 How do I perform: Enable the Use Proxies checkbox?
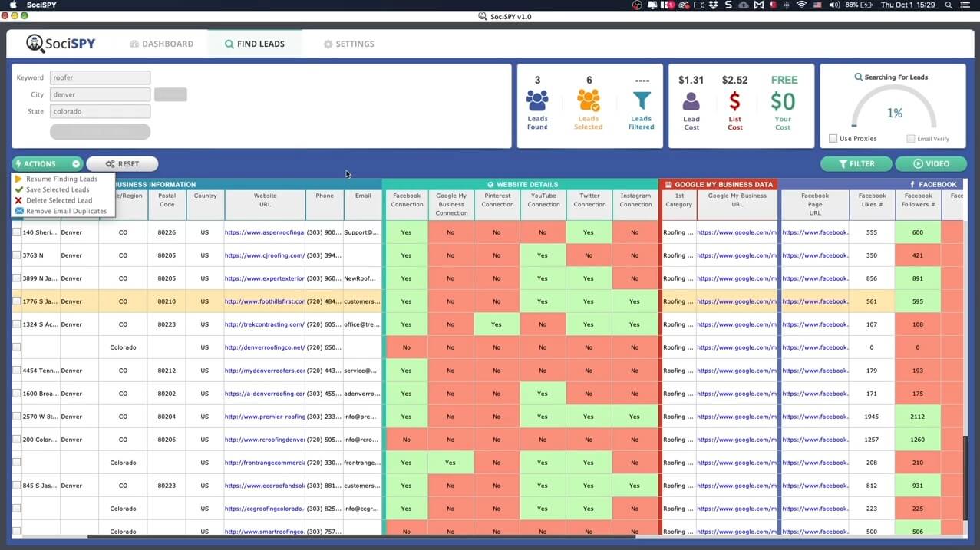tap(833, 139)
